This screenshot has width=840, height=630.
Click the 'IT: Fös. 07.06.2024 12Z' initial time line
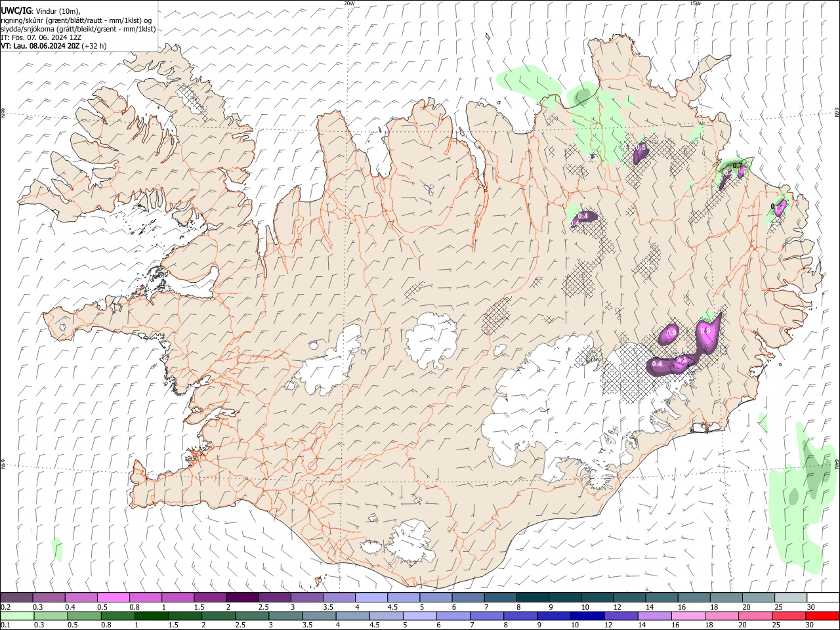pyautogui.click(x=41, y=37)
